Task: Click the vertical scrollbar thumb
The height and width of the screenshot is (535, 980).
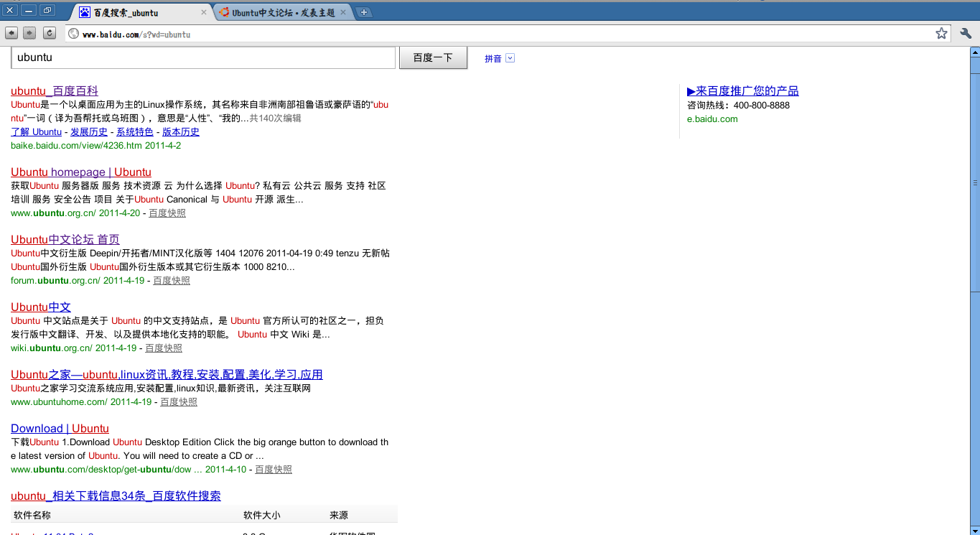Action: coord(975,182)
